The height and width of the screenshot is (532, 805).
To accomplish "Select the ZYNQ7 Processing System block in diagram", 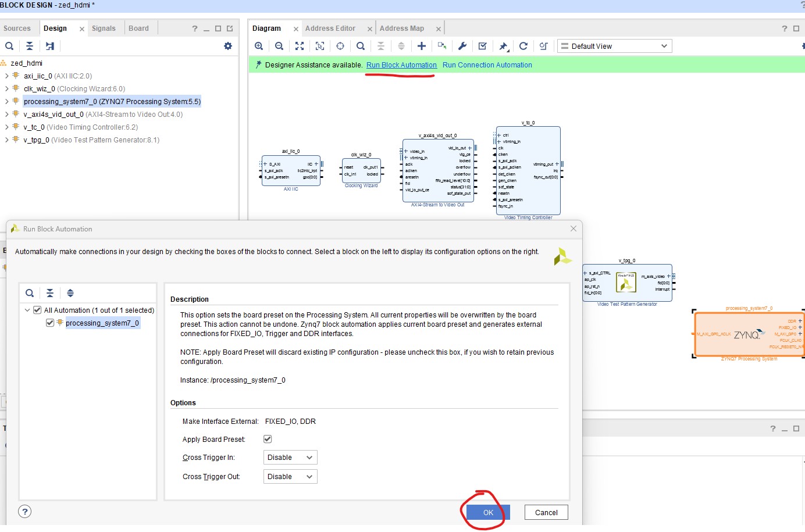I will (x=747, y=334).
